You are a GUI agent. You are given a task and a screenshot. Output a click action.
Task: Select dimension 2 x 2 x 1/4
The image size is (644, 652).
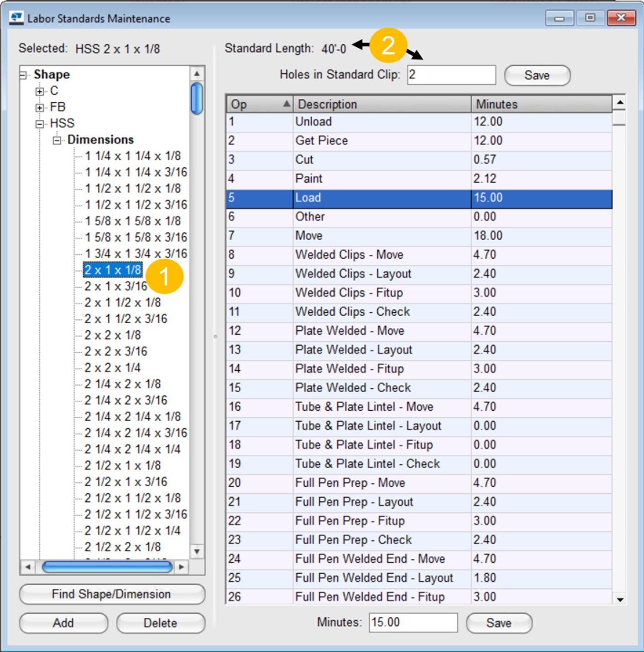(x=112, y=368)
